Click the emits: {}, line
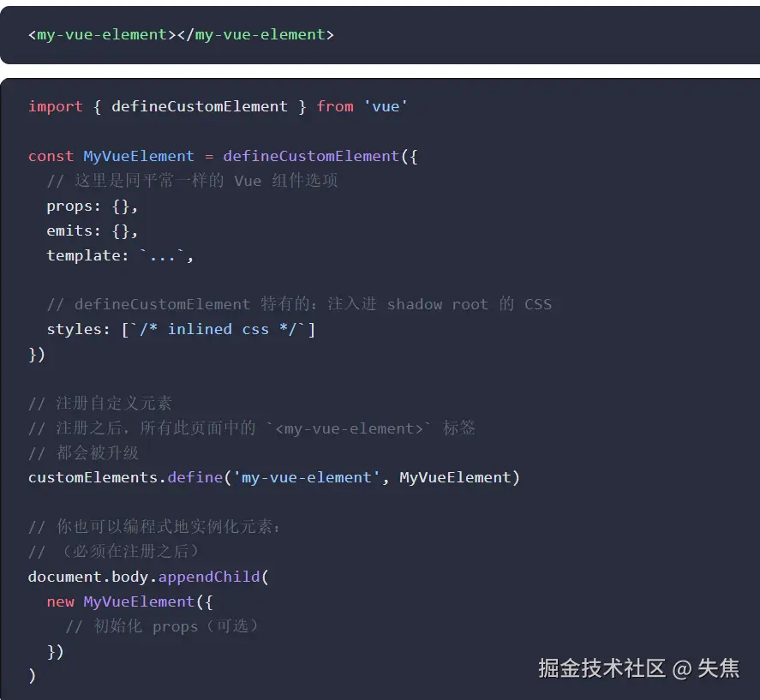760x700 pixels. click(x=92, y=230)
